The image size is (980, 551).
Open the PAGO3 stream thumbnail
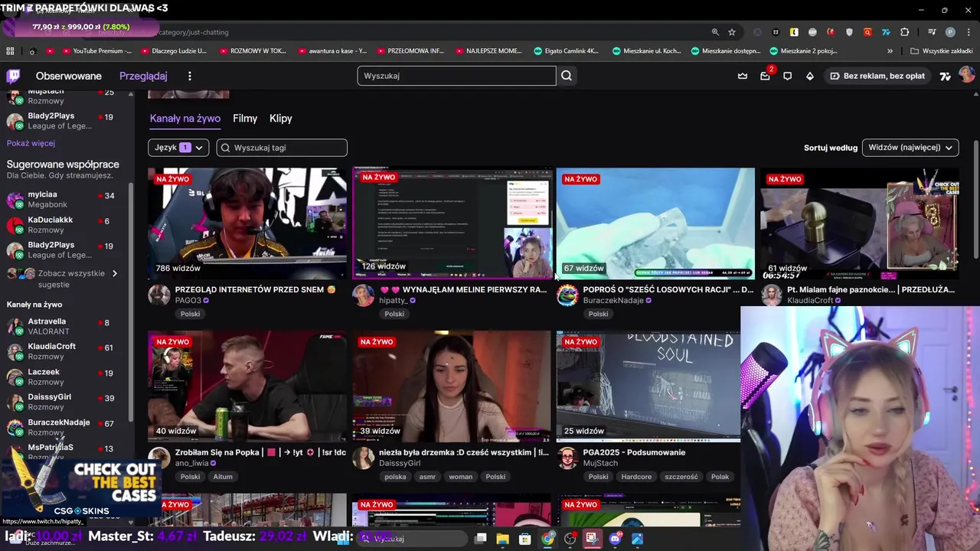point(247,223)
